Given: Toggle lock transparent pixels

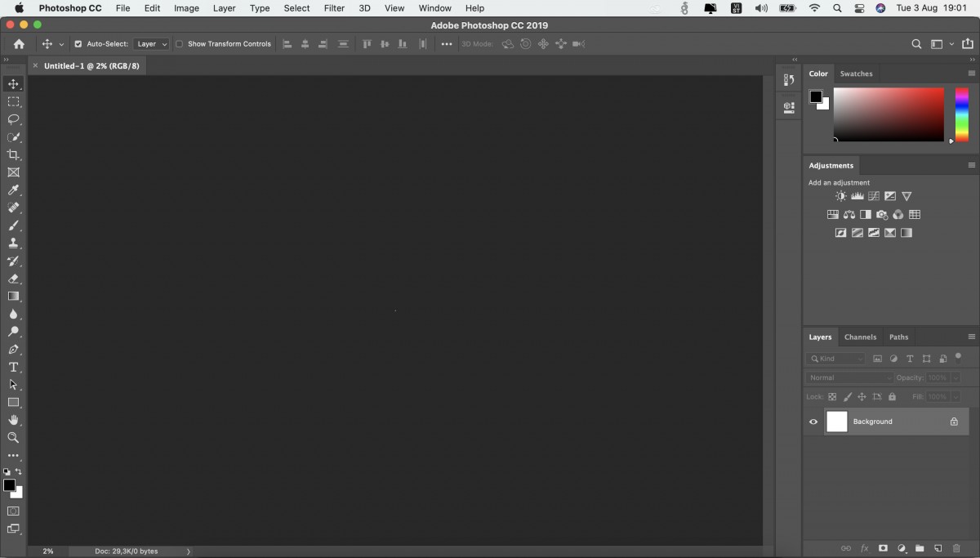Looking at the screenshot, I should [832, 397].
